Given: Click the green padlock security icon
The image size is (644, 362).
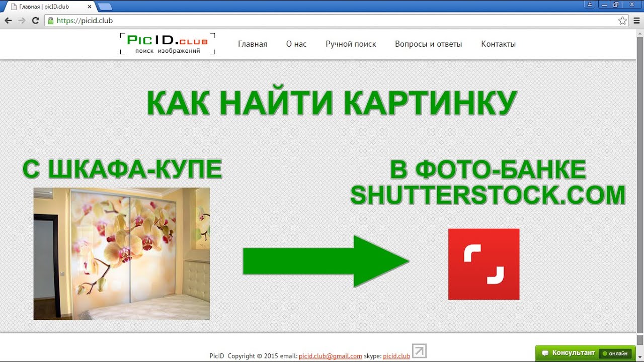Looking at the screenshot, I should (50, 21).
